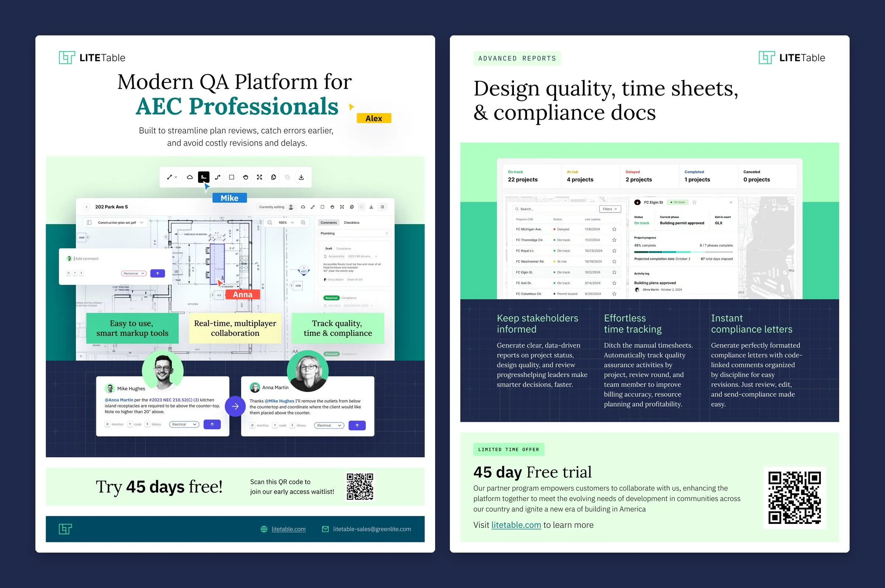
Task: Toggle sidebar icon left of Construction plan set.pdf
Action: 89,222
